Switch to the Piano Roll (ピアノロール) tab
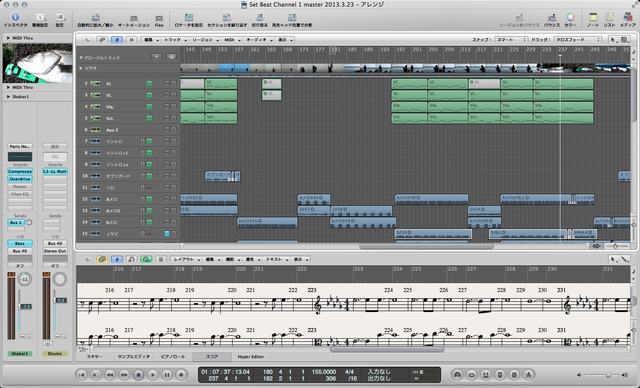This screenshot has height=388, width=640. (x=173, y=357)
